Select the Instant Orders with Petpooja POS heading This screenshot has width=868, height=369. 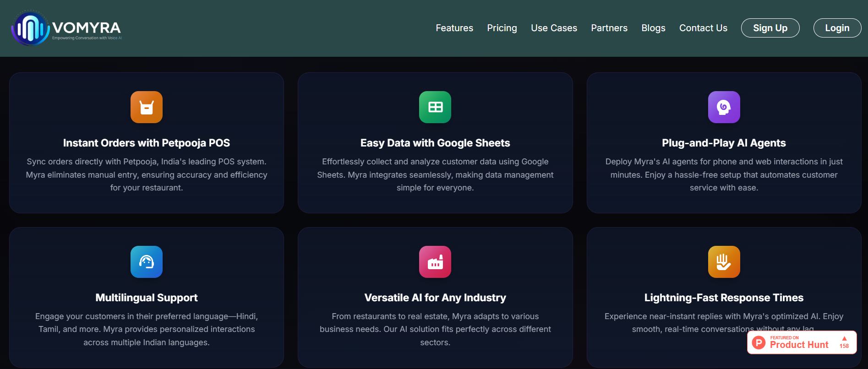click(x=147, y=143)
